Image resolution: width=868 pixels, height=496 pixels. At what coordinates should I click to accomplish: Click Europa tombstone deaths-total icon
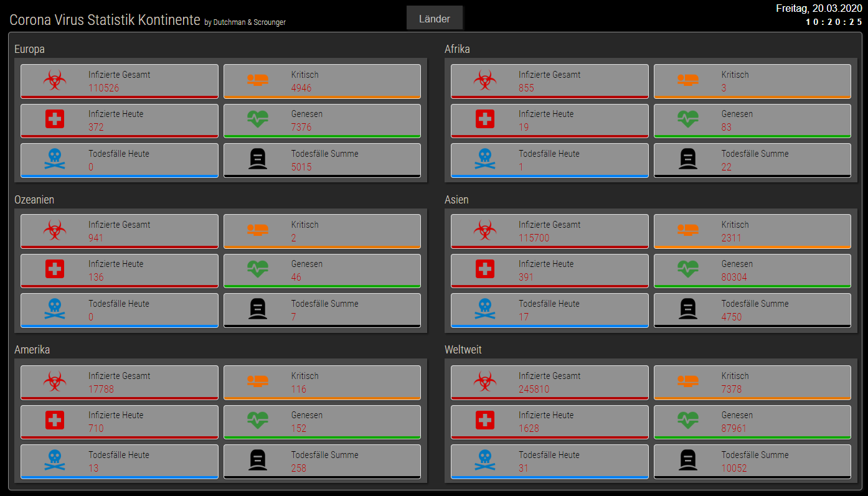[x=258, y=158]
